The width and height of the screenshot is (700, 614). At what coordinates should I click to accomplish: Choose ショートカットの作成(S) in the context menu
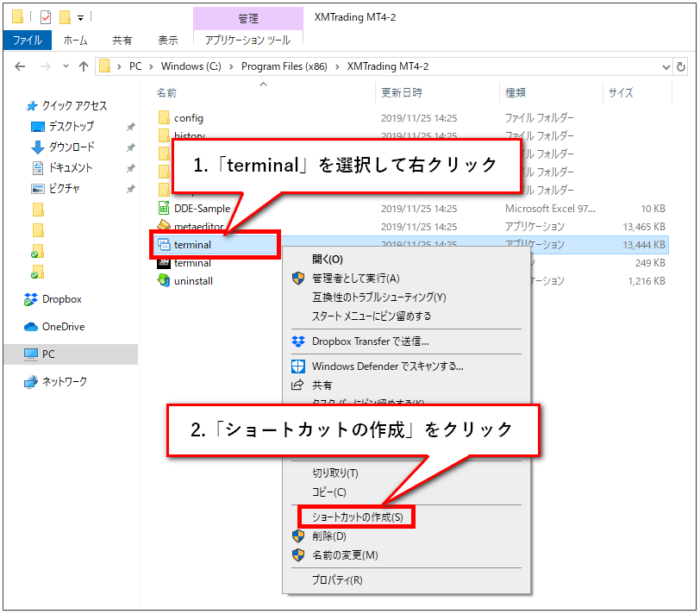357,517
